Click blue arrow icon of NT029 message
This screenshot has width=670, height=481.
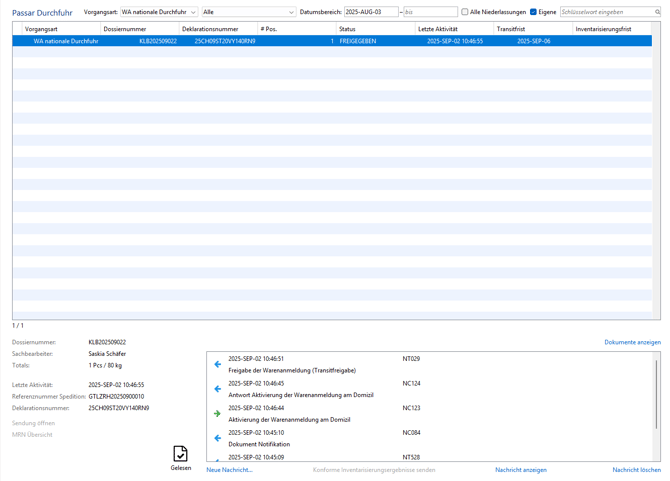217,364
